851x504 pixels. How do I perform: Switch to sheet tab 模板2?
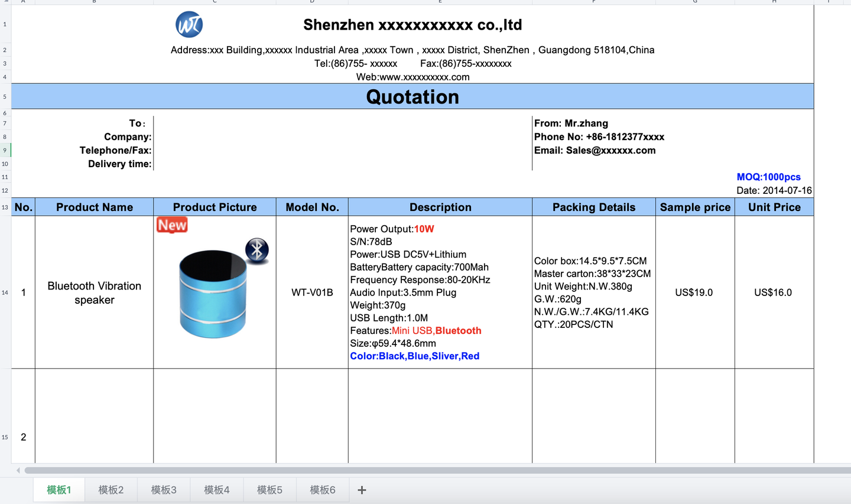pos(111,490)
